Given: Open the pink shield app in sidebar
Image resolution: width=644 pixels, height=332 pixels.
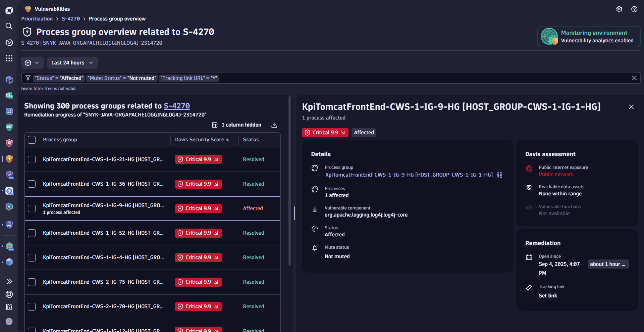Looking at the screenshot, I should click(9, 143).
